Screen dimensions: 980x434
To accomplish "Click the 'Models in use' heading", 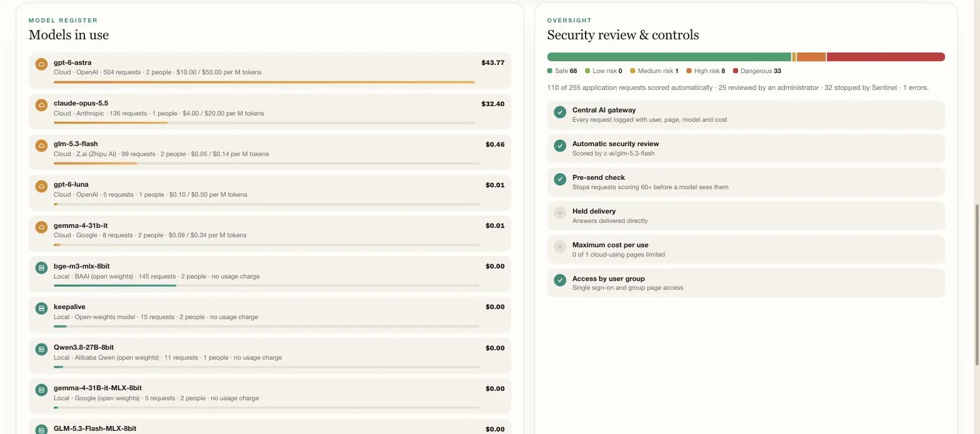I will coord(69,35).
